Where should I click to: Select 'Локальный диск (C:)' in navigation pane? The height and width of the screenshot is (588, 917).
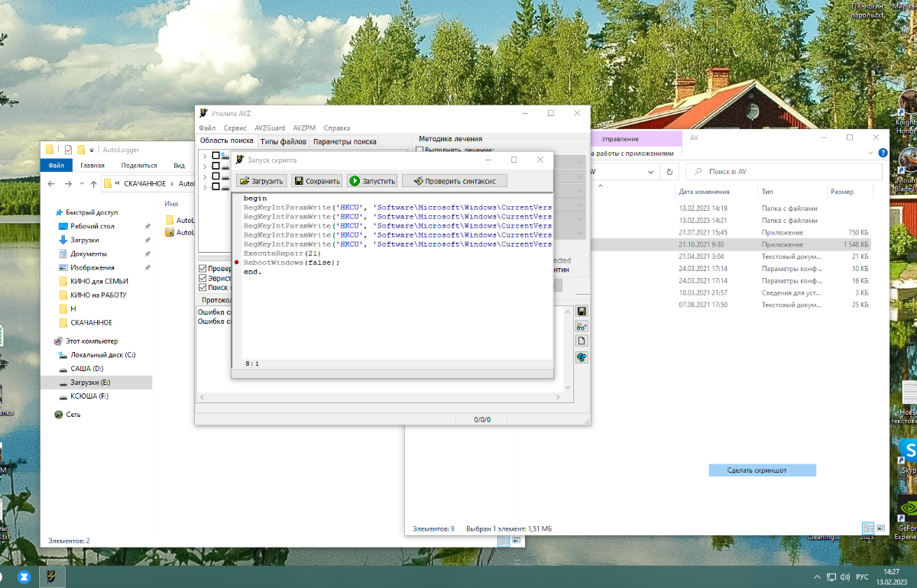[x=102, y=355]
